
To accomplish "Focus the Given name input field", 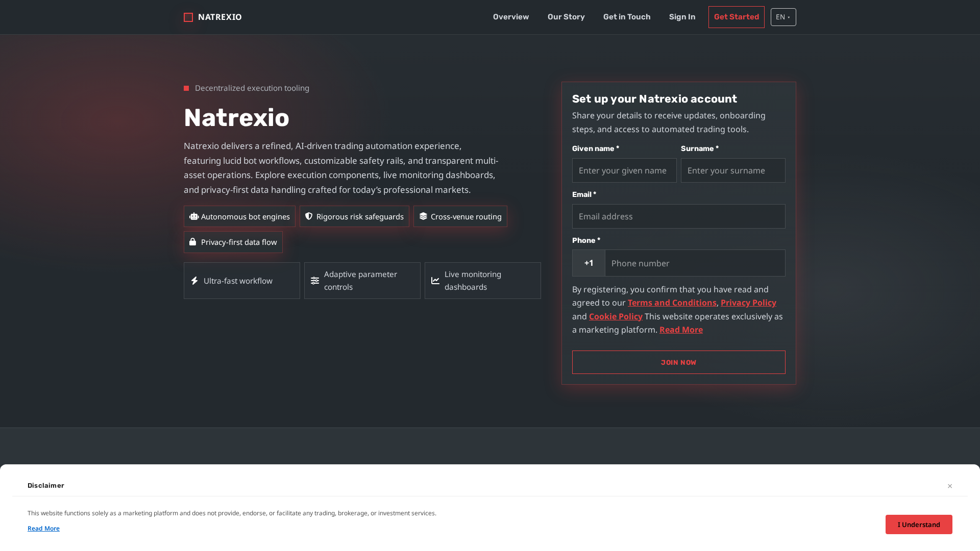I will [624, 170].
